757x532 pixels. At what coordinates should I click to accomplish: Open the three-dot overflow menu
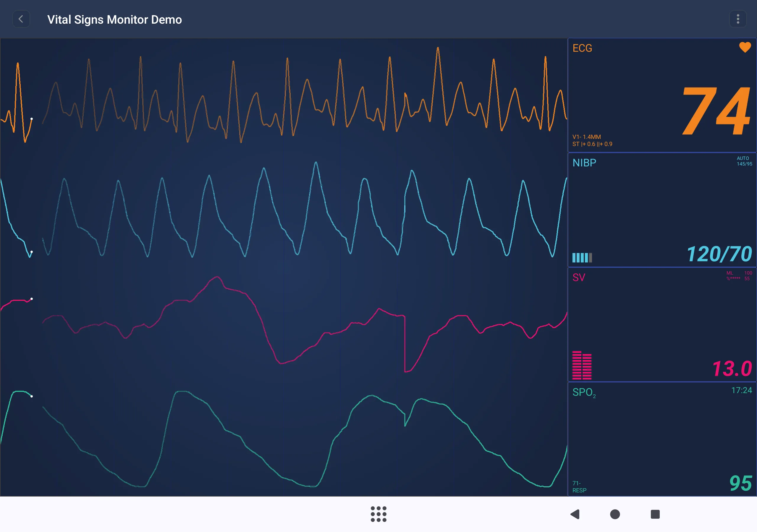pos(738,19)
